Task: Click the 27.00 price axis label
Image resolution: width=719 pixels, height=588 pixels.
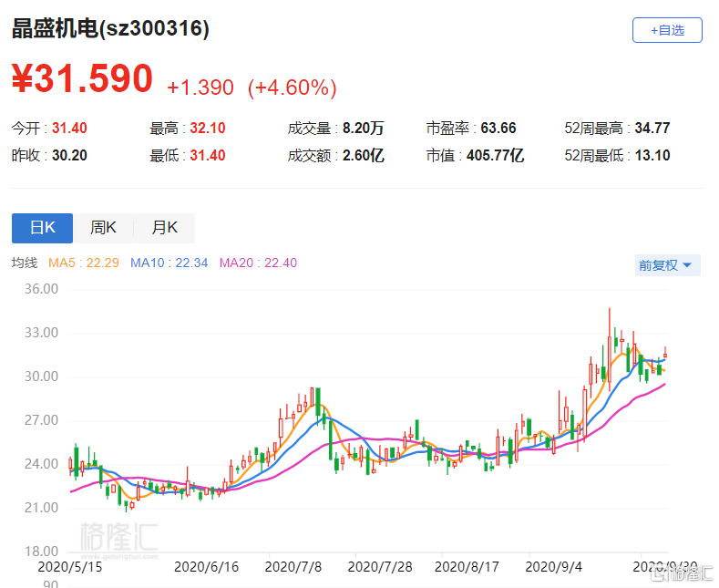Action: [x=41, y=420]
